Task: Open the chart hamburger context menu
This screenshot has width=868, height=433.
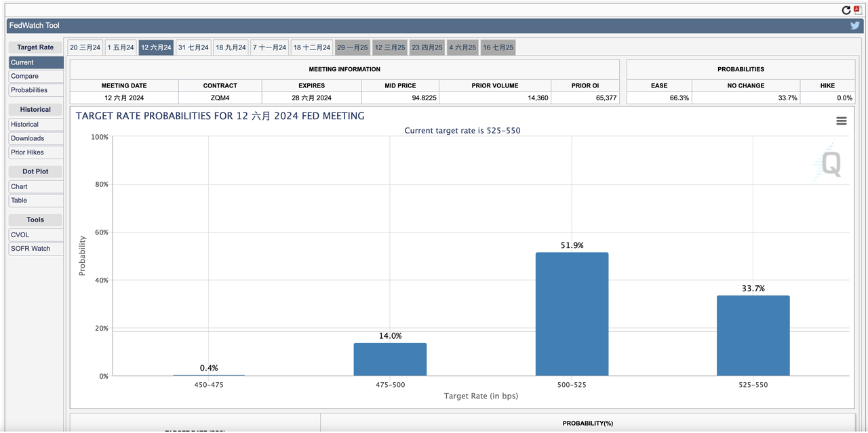Action: [x=842, y=121]
